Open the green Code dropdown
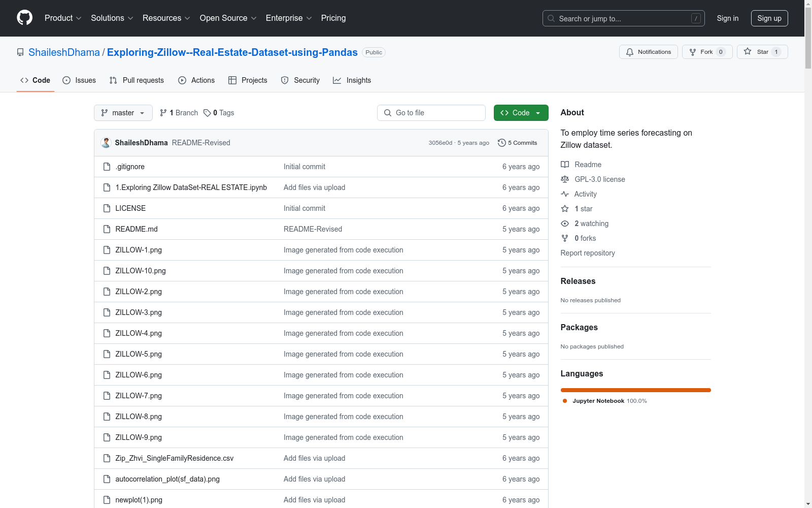Viewport: 812px width, 508px height. click(x=521, y=113)
